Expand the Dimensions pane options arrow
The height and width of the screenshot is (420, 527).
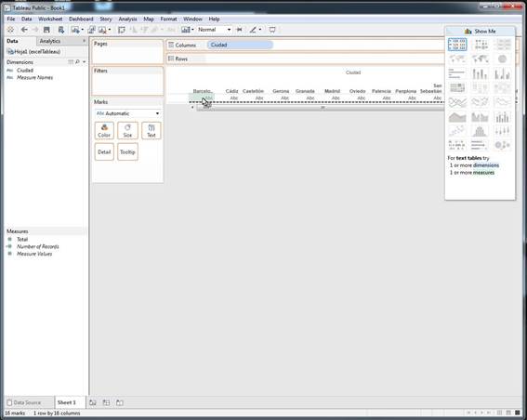pyautogui.click(x=84, y=62)
